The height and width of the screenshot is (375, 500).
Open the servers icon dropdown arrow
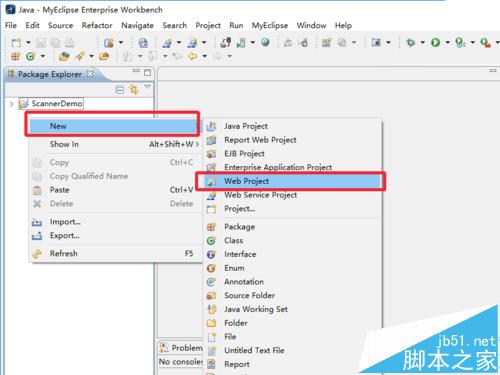[x=253, y=42]
